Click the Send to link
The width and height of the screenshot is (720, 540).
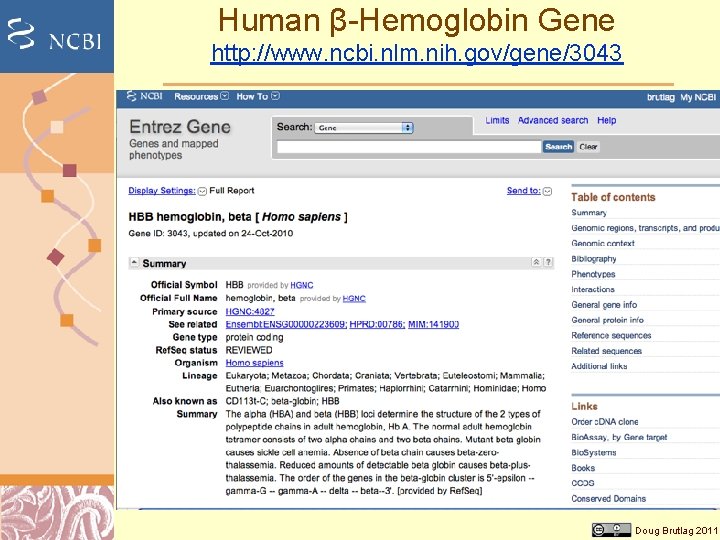click(523, 191)
